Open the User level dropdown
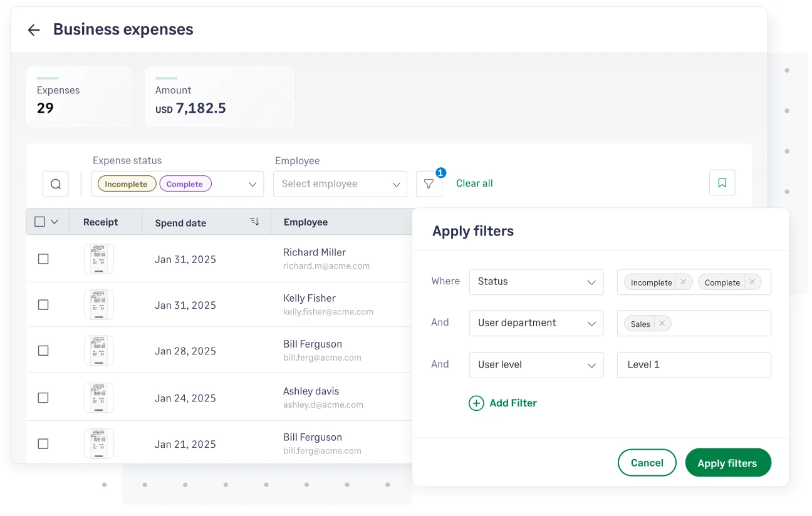 pos(536,365)
